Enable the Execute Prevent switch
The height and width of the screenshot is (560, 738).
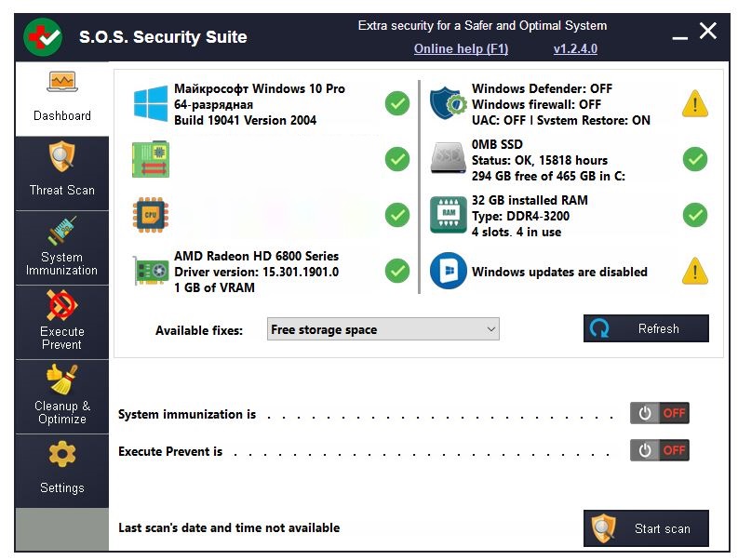[x=659, y=451]
